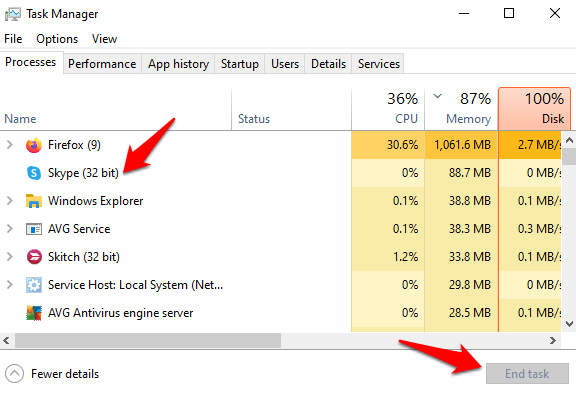Click the AVG Antivirus engine server icon
The image size is (576, 394).
[34, 313]
